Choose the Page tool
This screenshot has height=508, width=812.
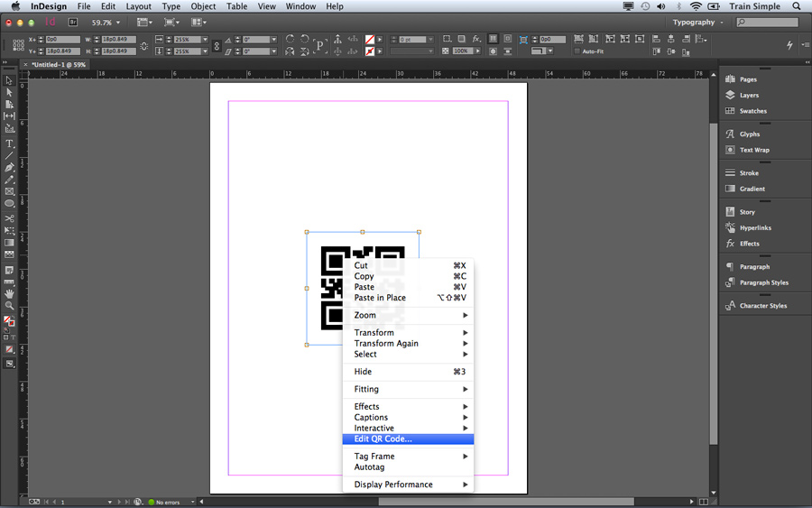click(9, 104)
